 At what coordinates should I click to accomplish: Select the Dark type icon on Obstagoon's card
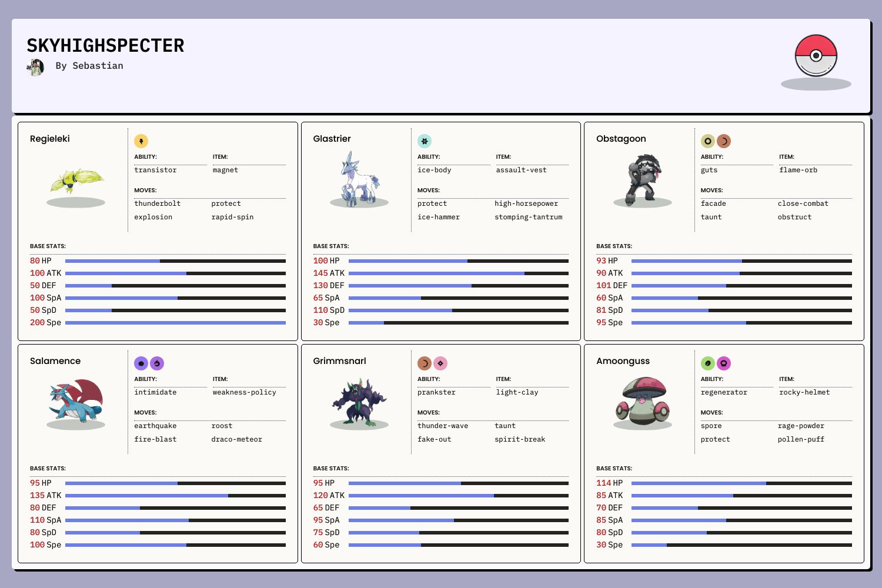724,141
